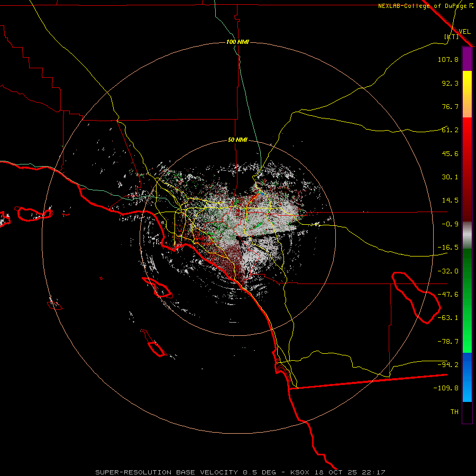Click the -63.1 value on the velocity scale
Screen dimensions: 476x476
pyautogui.click(x=448, y=318)
